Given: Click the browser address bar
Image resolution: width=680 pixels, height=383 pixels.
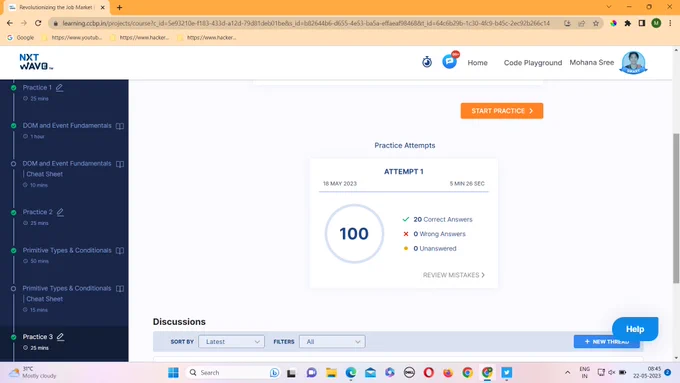Looking at the screenshot, I should (x=306, y=23).
